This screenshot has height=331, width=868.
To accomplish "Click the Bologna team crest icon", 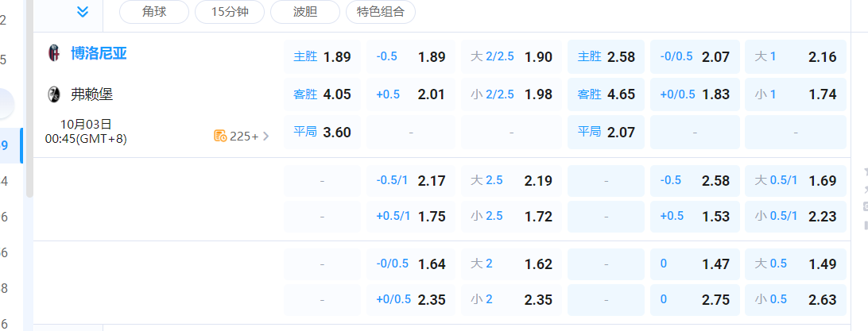I will (54, 54).
